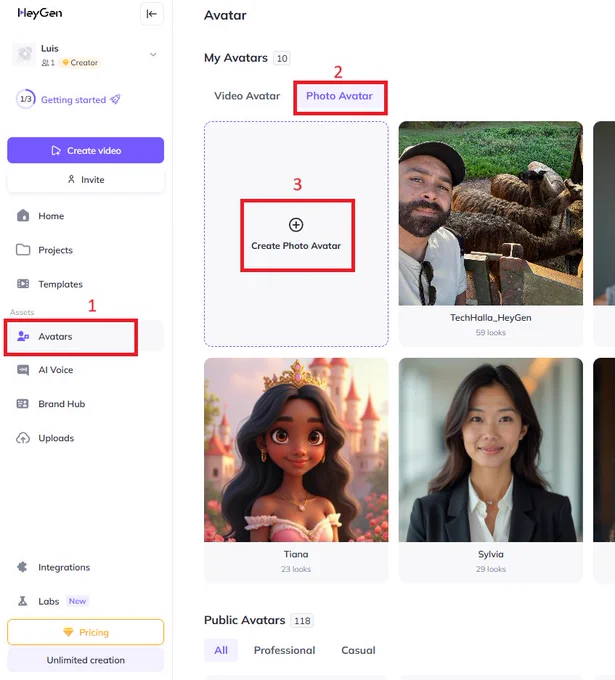
Task: Click the Pricing button
Action: click(85, 632)
